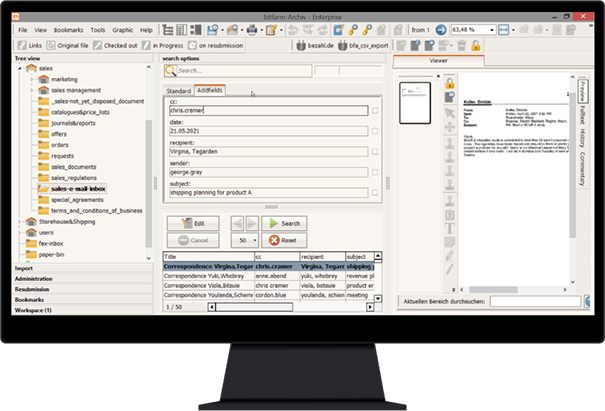Click the annotated document icon under viewer lock
This screenshot has width=605, height=411.
450,97
